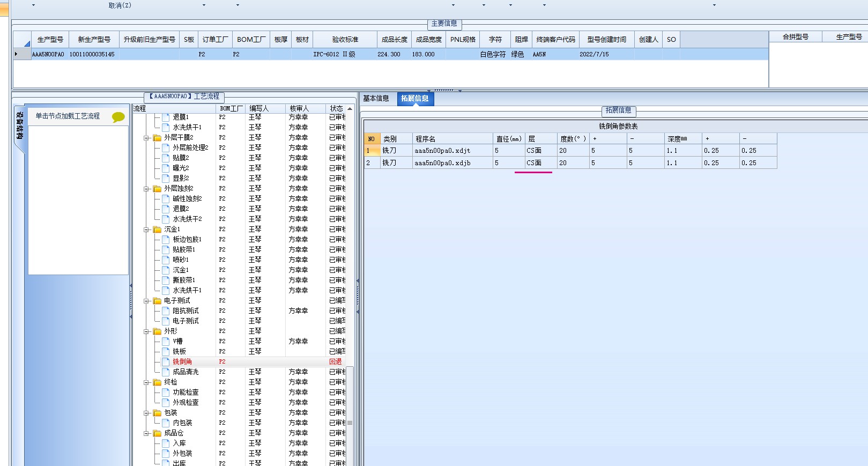Collapse the 沉金1 folder node
Viewport: 868px width, 466px height.
[146, 230]
